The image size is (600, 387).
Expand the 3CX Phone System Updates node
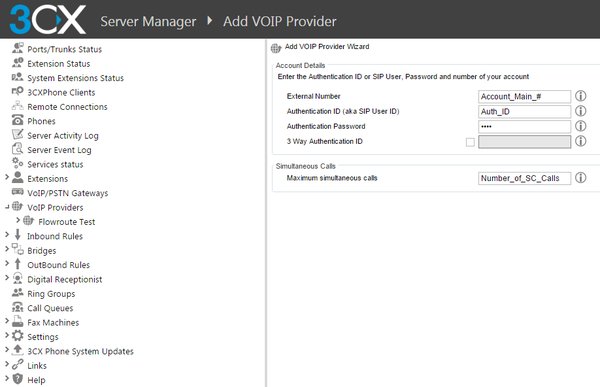point(7,349)
